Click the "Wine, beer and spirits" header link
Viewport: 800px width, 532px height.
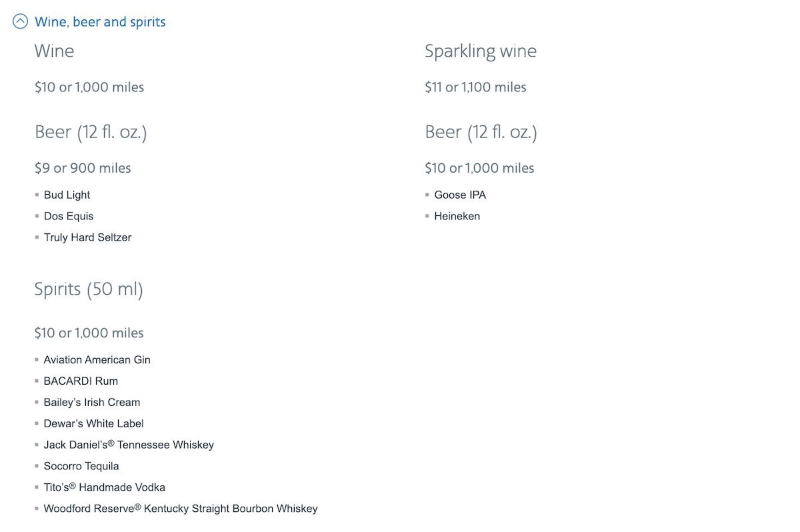tap(100, 22)
